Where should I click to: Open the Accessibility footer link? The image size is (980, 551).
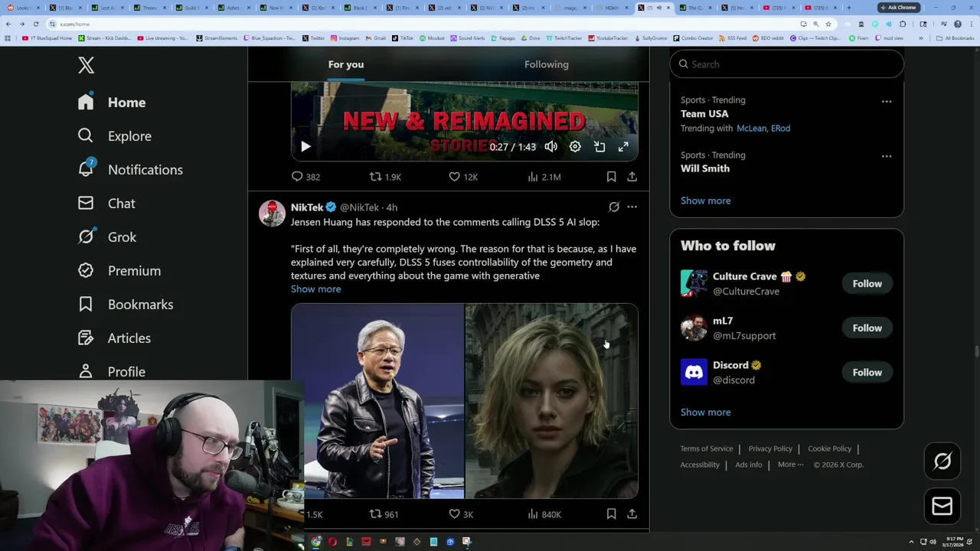pyautogui.click(x=700, y=465)
